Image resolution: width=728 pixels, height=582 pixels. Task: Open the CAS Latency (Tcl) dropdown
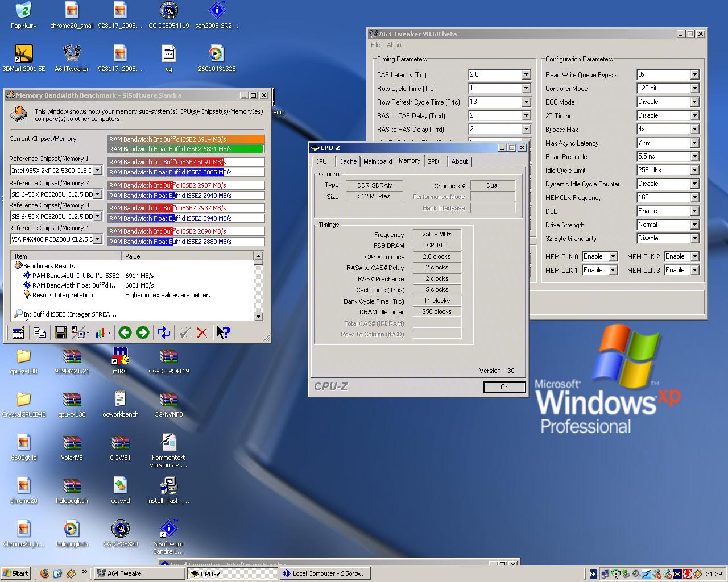[526, 74]
